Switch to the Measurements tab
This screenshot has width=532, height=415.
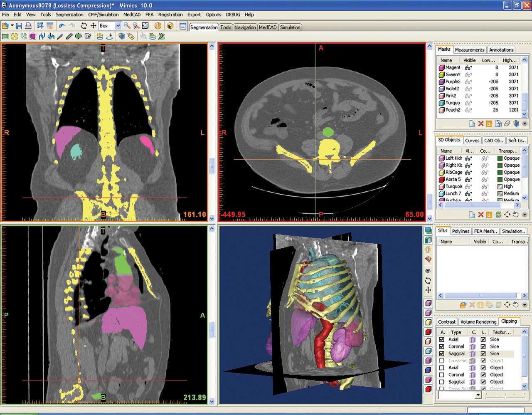pos(469,50)
